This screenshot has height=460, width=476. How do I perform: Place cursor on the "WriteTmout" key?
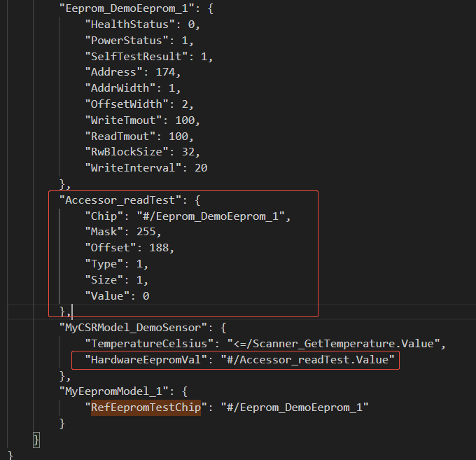click(x=122, y=120)
